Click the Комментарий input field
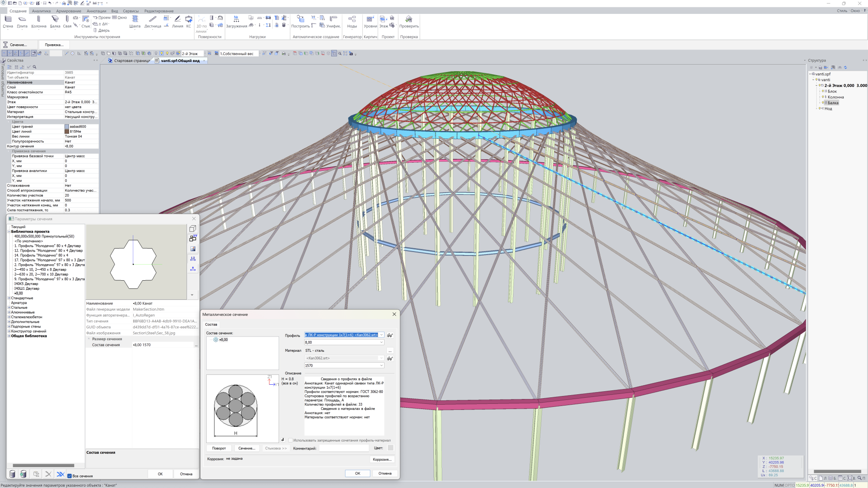Viewport: 868px width, 488px height. (x=344, y=448)
